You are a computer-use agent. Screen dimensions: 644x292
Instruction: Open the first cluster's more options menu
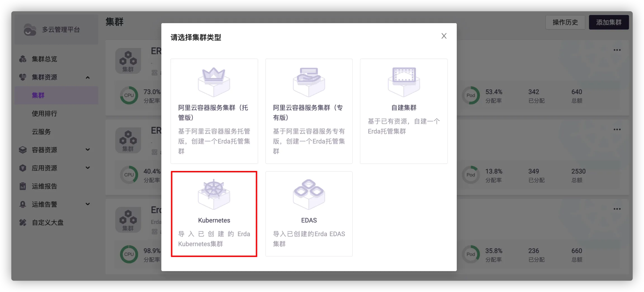[x=617, y=50]
